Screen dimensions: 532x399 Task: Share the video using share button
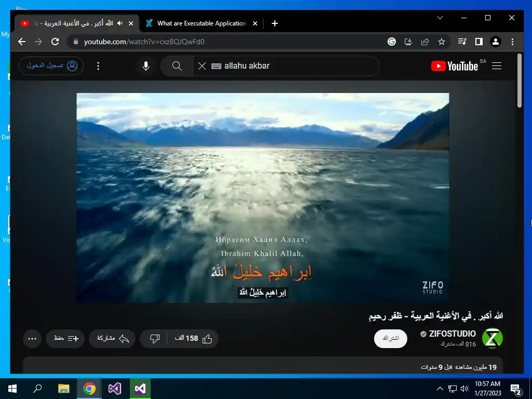112,338
